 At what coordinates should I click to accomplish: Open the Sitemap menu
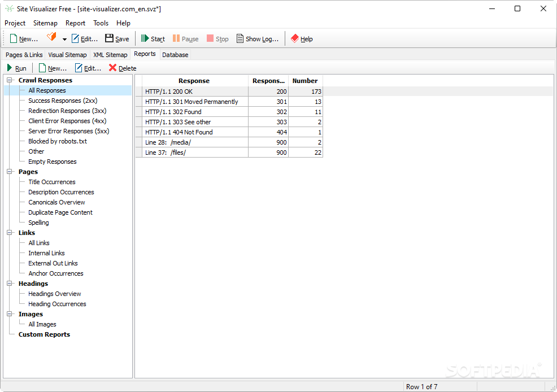pos(45,23)
